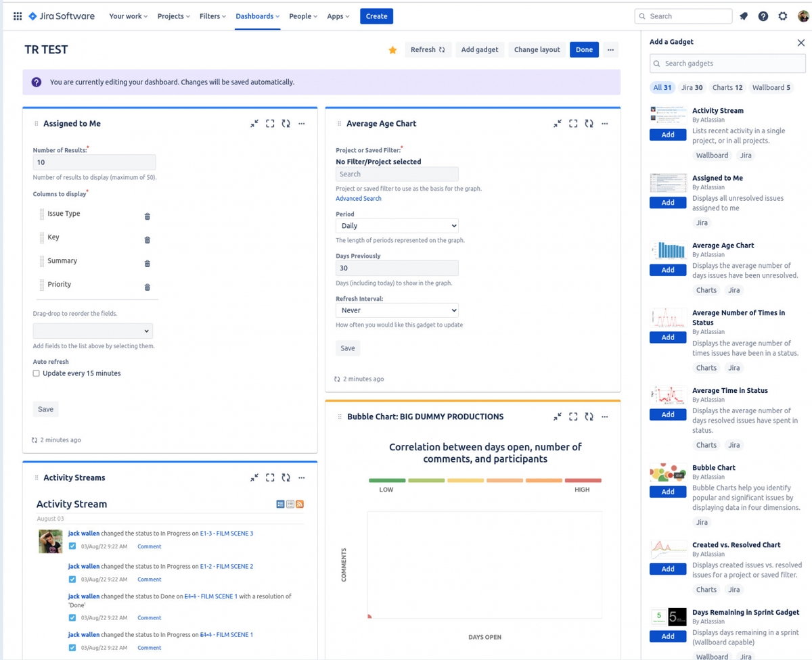
Task: Open the Refresh Interval dropdown
Action: click(397, 312)
